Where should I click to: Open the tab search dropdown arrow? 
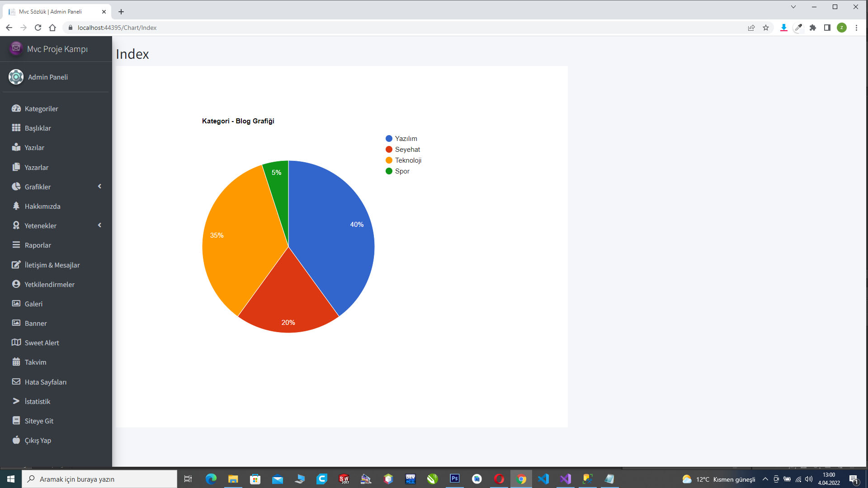coord(793,7)
